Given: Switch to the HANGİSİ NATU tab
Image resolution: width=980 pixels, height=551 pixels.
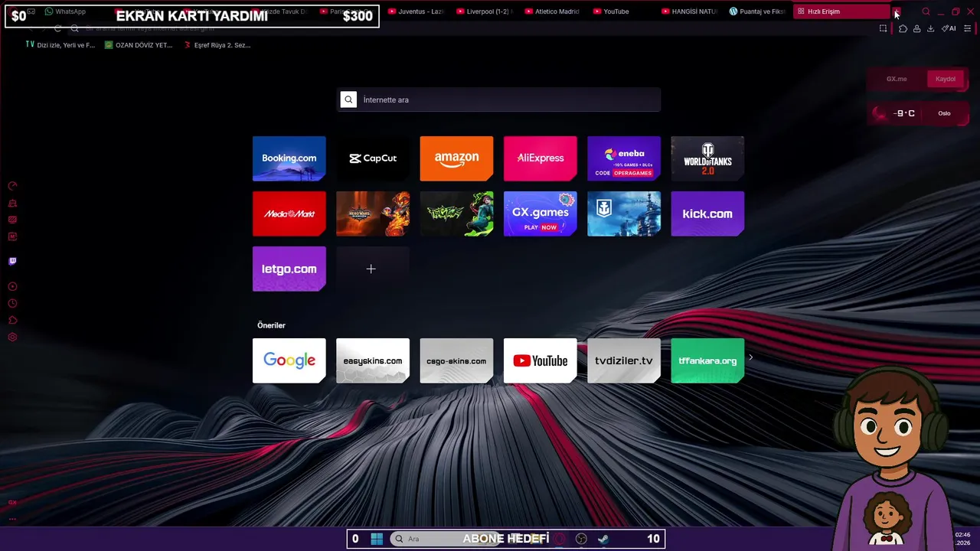Looking at the screenshot, I should click(x=689, y=11).
